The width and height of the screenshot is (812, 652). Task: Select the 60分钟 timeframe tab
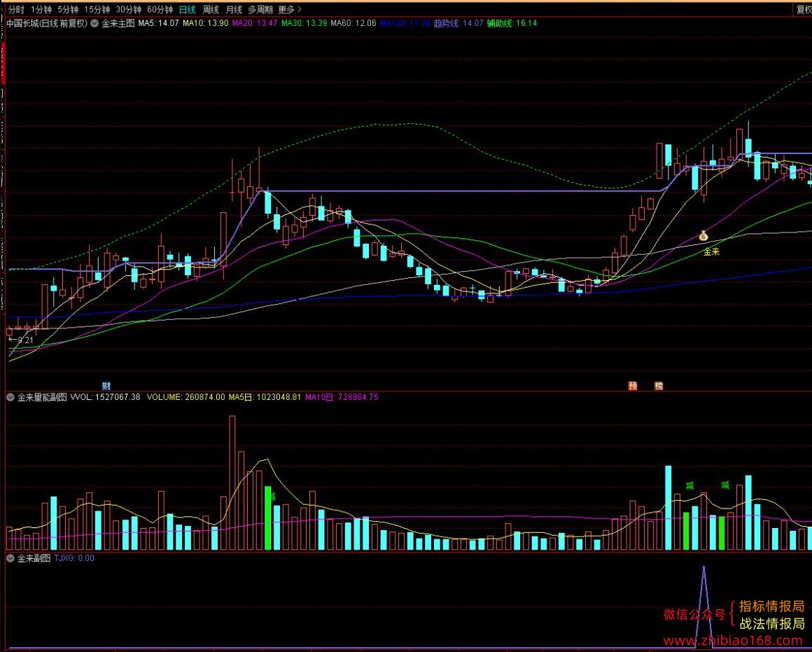click(x=160, y=9)
